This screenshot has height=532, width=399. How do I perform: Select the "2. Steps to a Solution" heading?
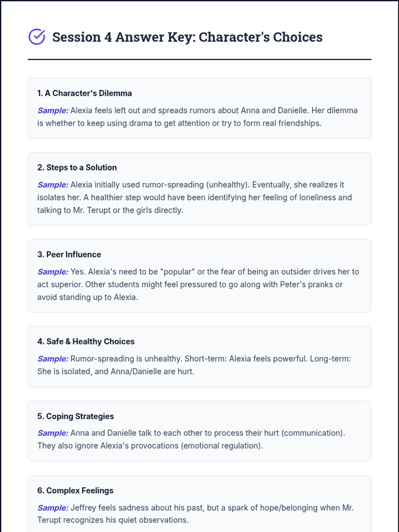click(77, 167)
